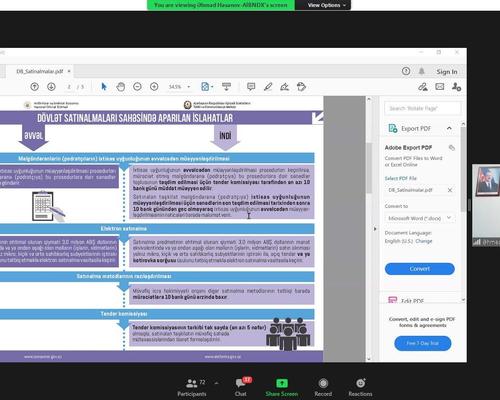Open notifications bell icon
Viewport: 500px width, 400px height.
coord(421,71)
